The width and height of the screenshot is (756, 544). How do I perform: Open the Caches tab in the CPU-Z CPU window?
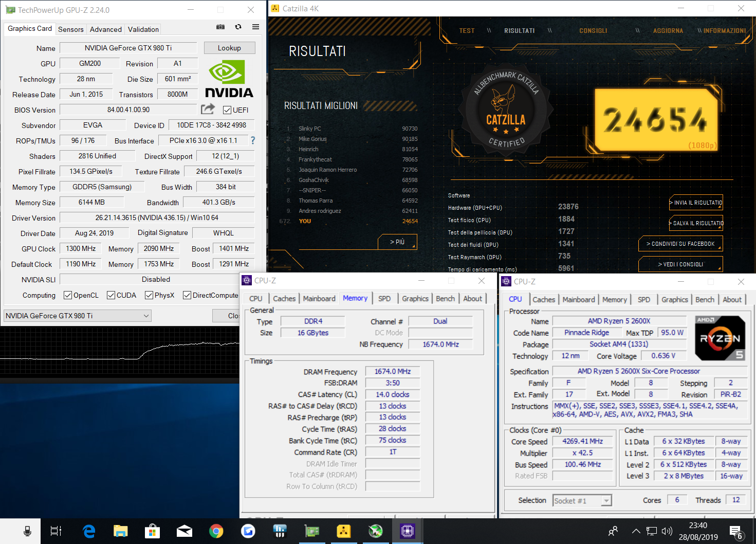coord(544,300)
